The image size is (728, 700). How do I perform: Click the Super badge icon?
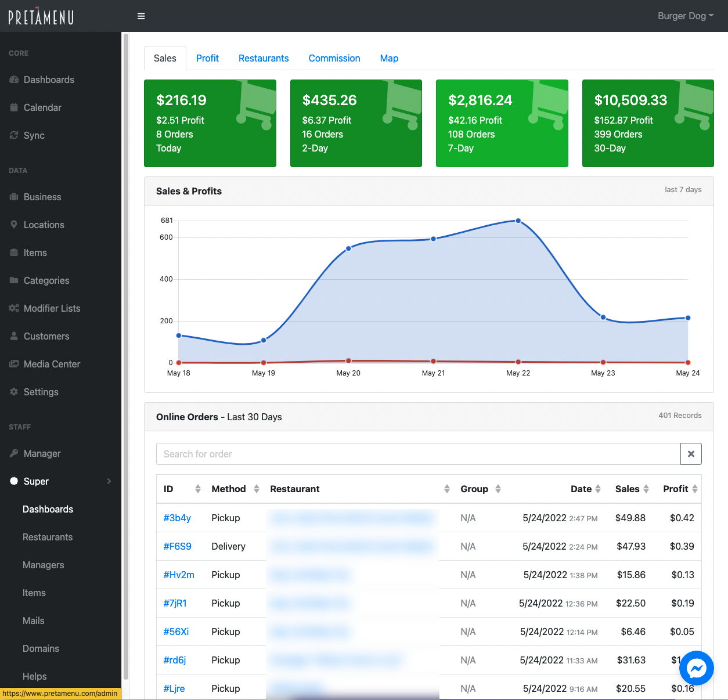click(x=14, y=481)
